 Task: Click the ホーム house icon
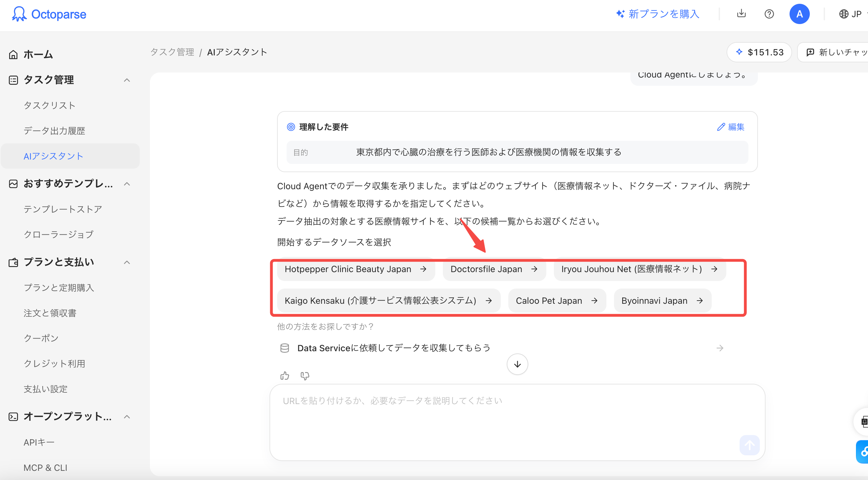(x=13, y=54)
